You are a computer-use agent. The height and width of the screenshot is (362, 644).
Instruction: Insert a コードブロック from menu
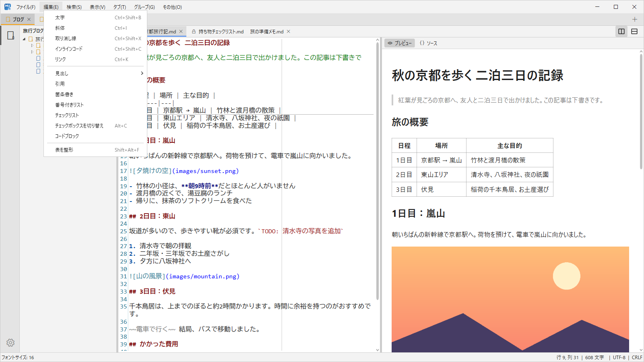(x=95, y=136)
